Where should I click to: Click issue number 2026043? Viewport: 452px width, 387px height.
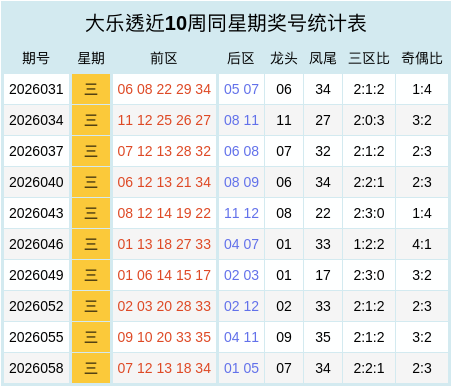(x=36, y=213)
